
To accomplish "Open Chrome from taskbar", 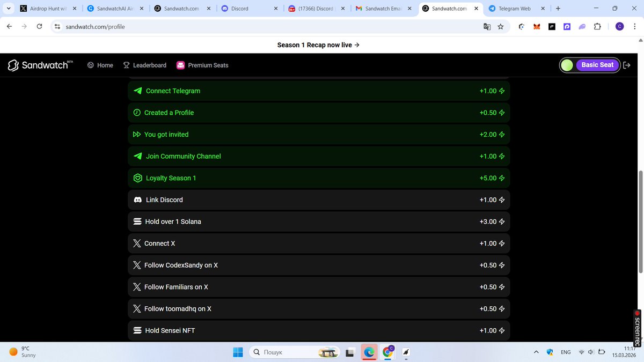I will coord(387,352).
